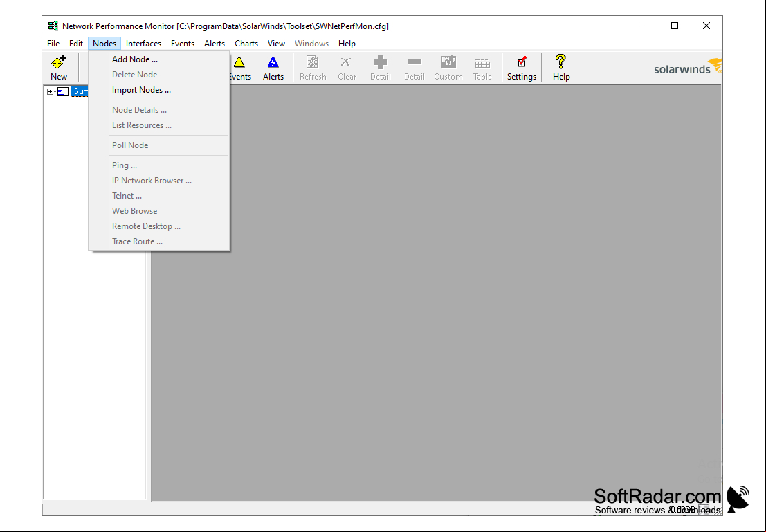This screenshot has width=766, height=532.
Task: Choose Import Nodes from Nodes menu
Action: (x=158, y=90)
